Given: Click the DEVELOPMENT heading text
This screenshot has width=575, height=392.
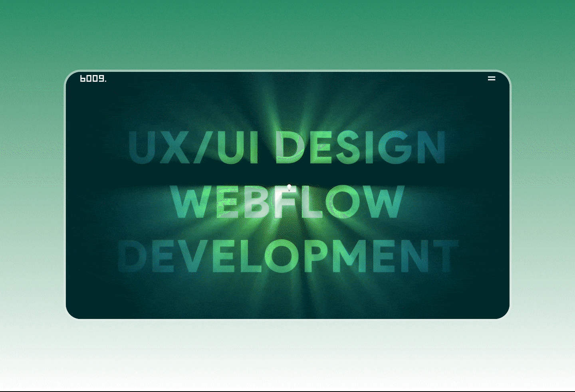Looking at the screenshot, I should click(288, 256).
